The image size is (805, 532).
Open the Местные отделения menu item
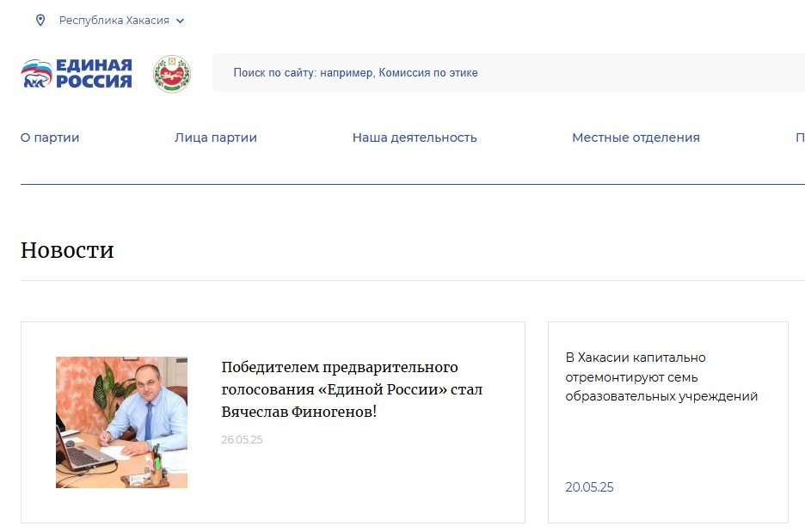point(636,138)
